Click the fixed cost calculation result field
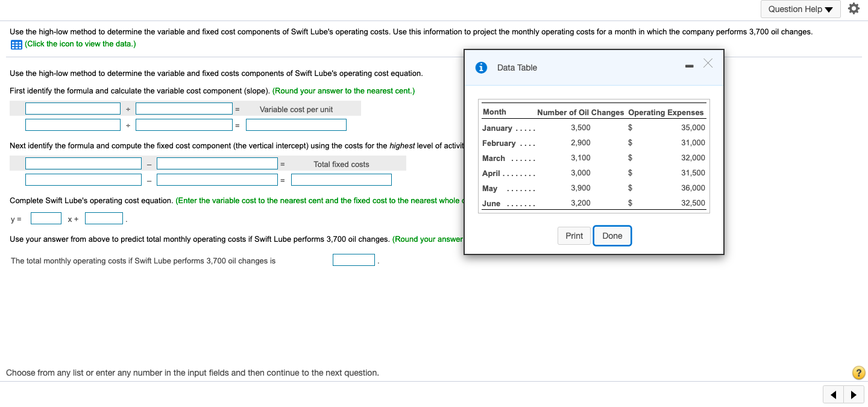868x407 pixels. (341, 179)
